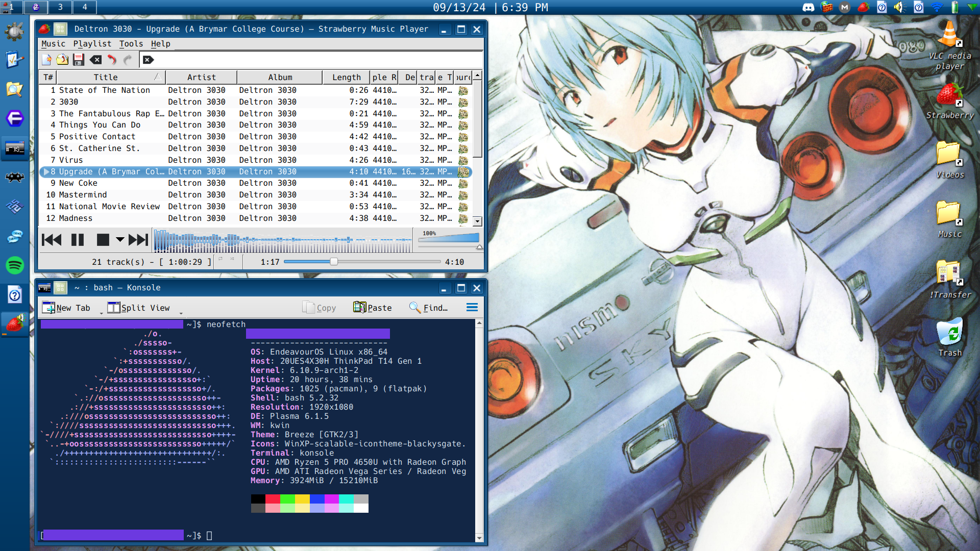980x551 pixels.
Task: Click the Discord tray icon
Action: coord(808,7)
